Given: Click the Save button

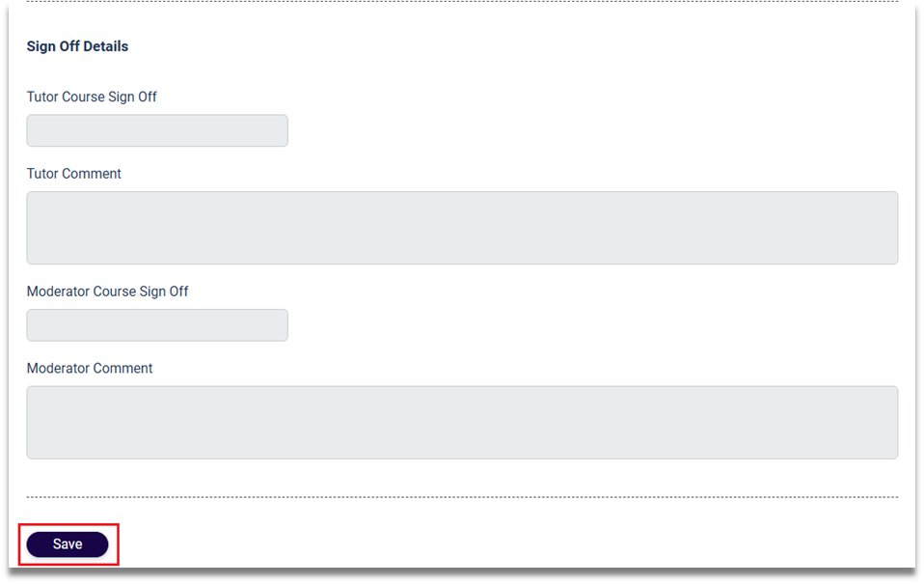Looking at the screenshot, I should coord(68,544).
